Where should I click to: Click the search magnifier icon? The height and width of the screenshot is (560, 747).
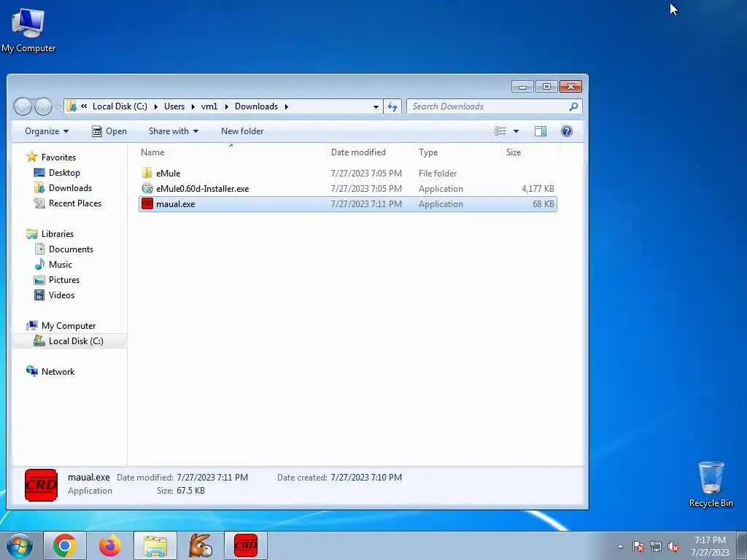[573, 106]
